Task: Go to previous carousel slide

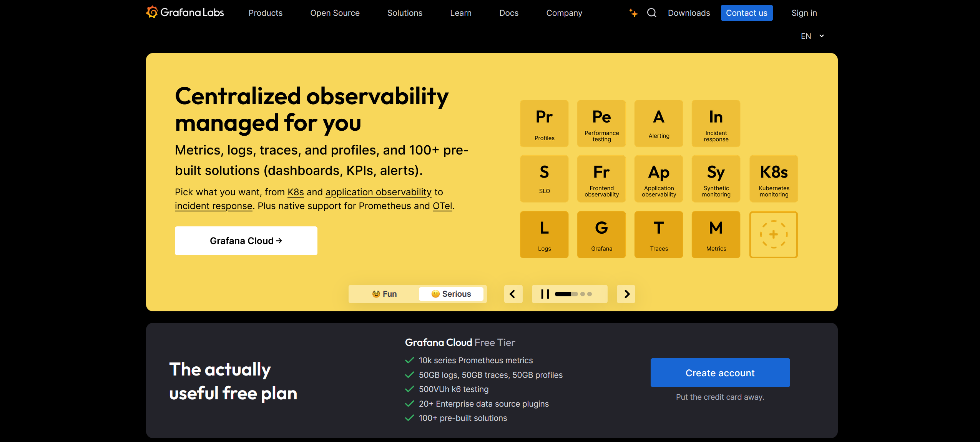Action: pos(513,294)
